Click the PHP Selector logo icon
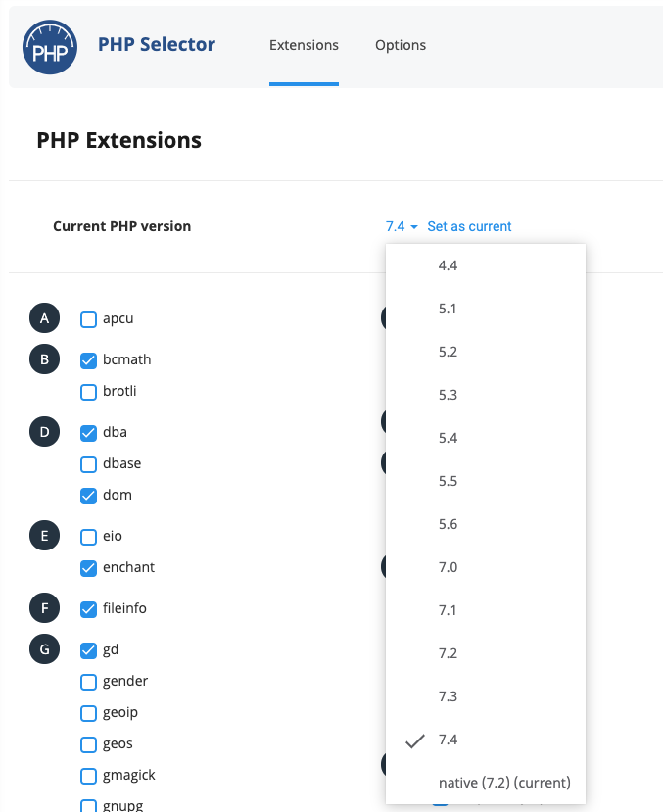 [x=50, y=47]
